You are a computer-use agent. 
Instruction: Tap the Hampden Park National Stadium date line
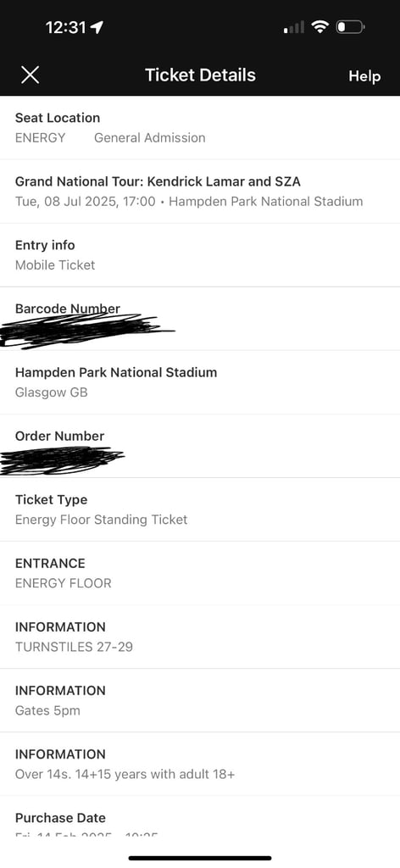189,202
